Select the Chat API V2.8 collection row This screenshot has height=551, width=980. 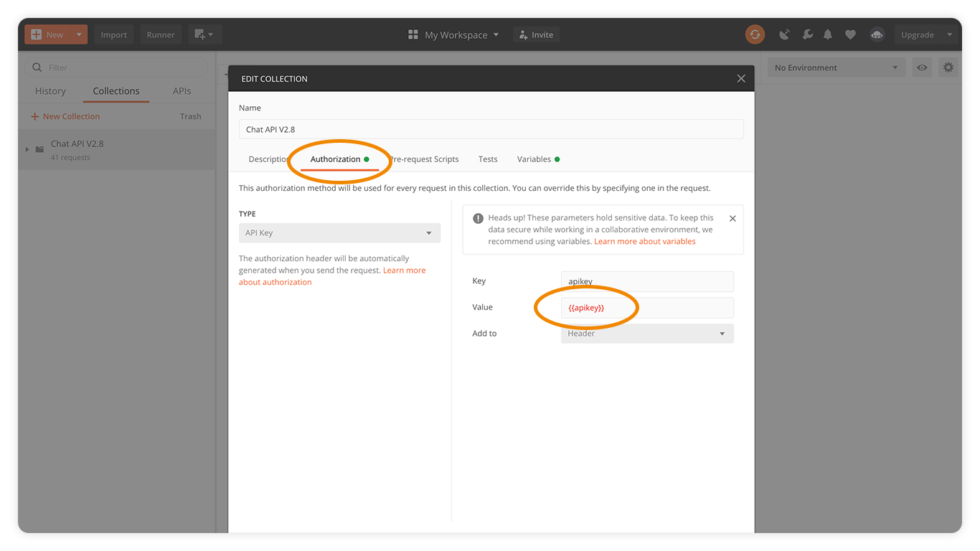click(116, 149)
